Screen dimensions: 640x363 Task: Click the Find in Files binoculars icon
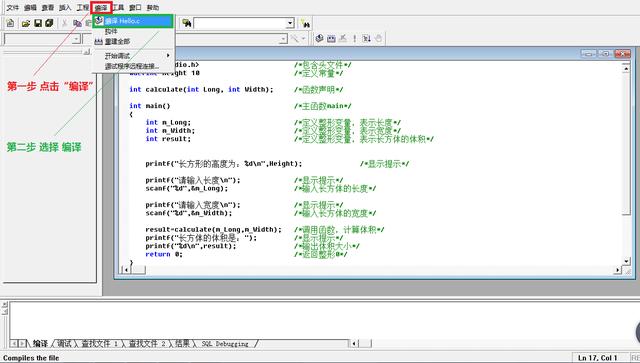[x=187, y=23]
